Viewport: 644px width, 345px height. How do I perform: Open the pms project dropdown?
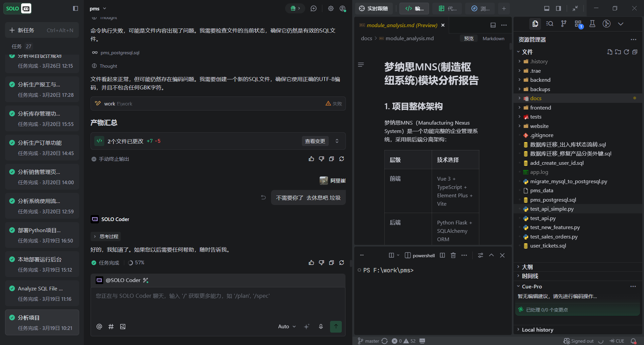(98, 8)
